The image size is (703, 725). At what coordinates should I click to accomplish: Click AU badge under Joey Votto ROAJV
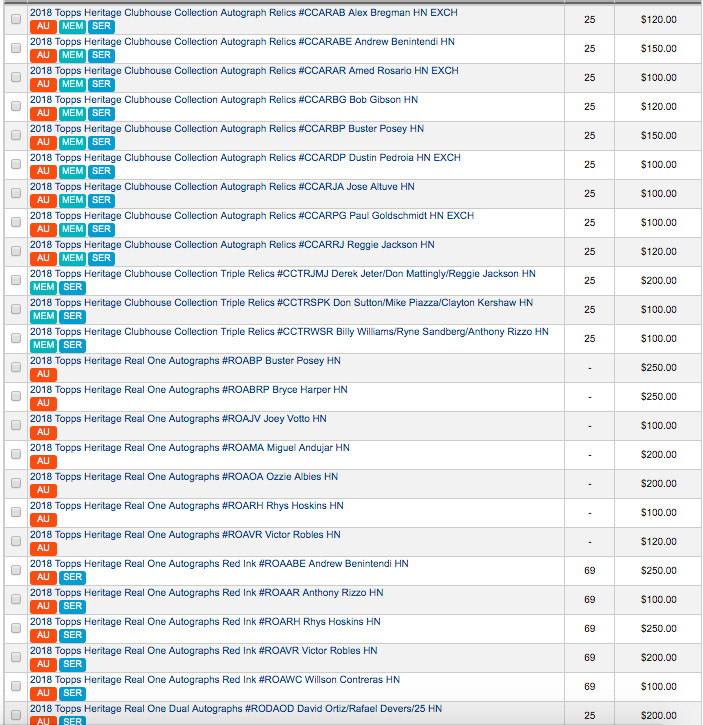tap(43, 432)
